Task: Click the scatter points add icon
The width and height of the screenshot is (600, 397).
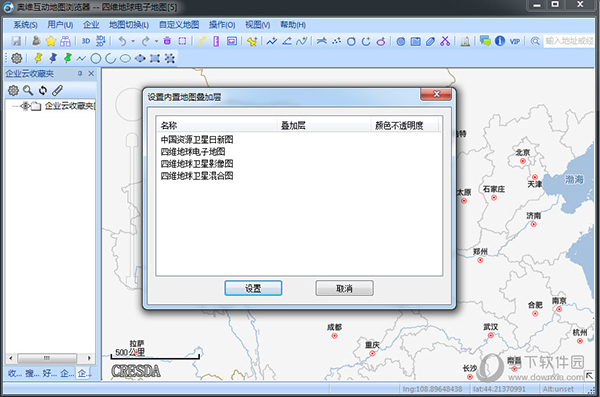Action: (336, 41)
